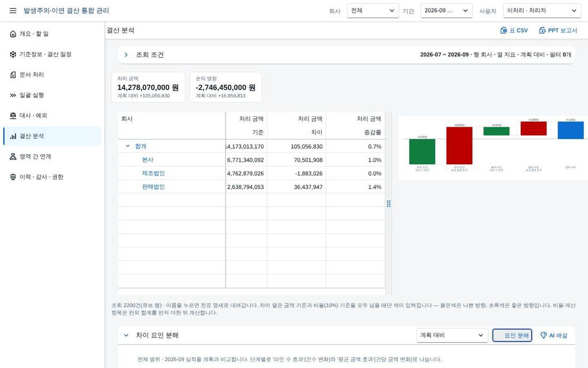This screenshot has width=588, height=368.
Task: Expand the 조회 조건 panel chevron
Action: click(x=126, y=55)
